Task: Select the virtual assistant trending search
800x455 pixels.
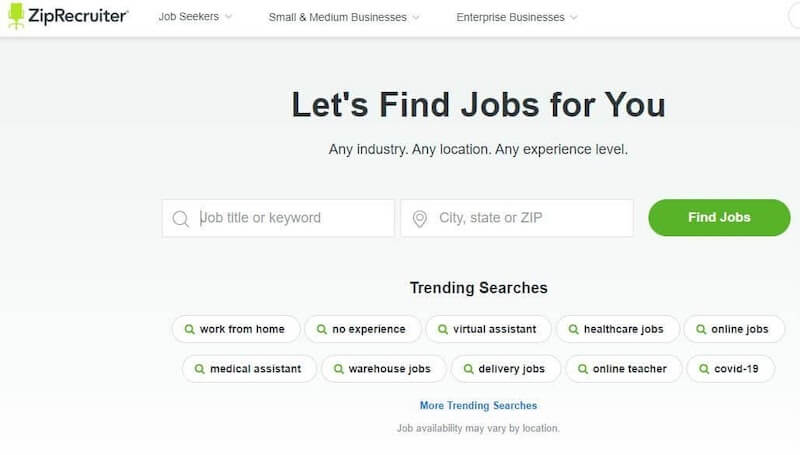Action: [x=488, y=330]
